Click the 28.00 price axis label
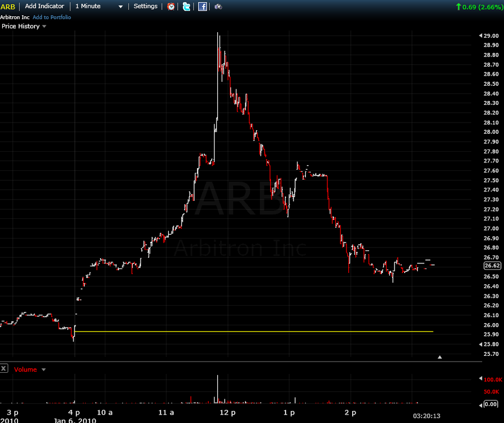The width and height of the screenshot is (504, 423). [x=491, y=132]
